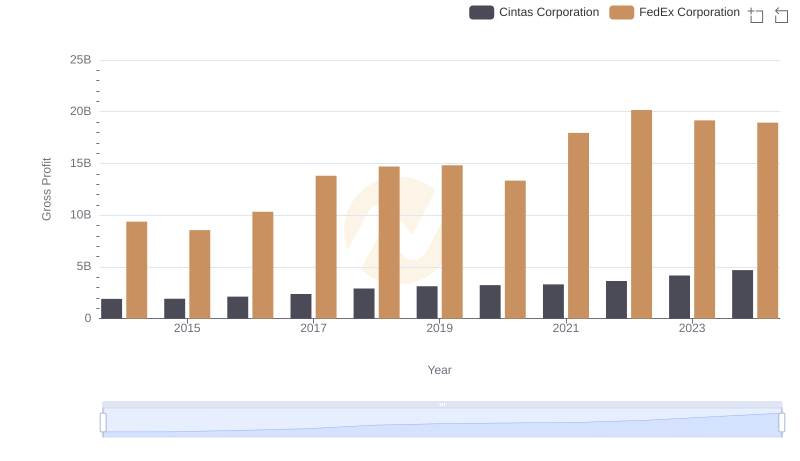Viewport: 800px width, 461px height.
Task: Click the 2019 x-axis label
Action: coord(440,328)
